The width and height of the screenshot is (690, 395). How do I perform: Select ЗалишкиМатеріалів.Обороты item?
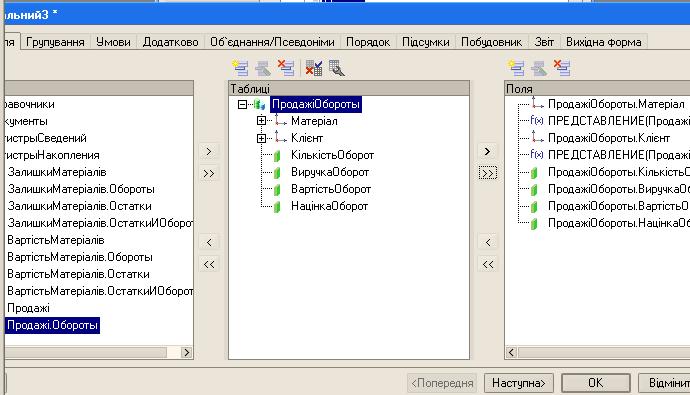pyautogui.click(x=81, y=189)
